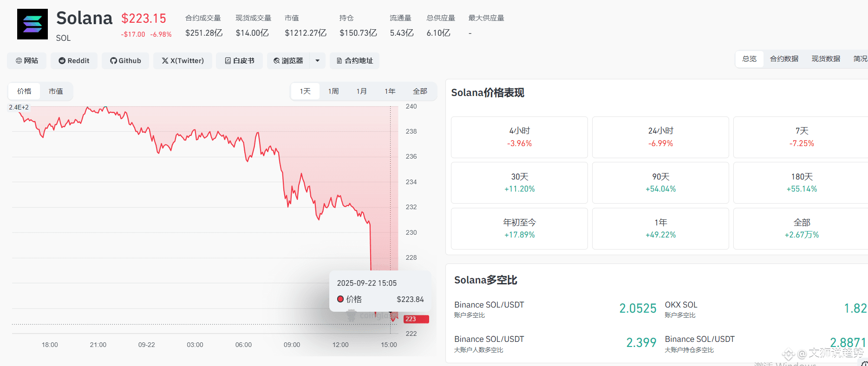Click the -6.98% change text

pos(161,34)
